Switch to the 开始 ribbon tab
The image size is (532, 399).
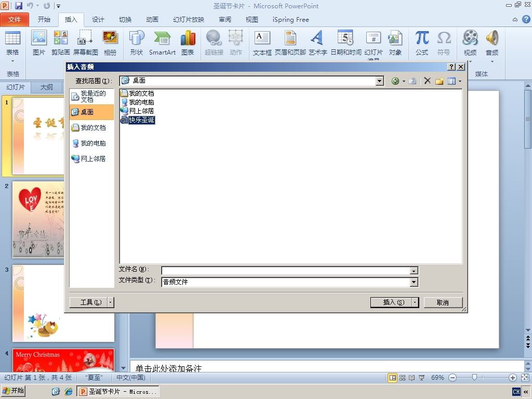click(x=44, y=20)
